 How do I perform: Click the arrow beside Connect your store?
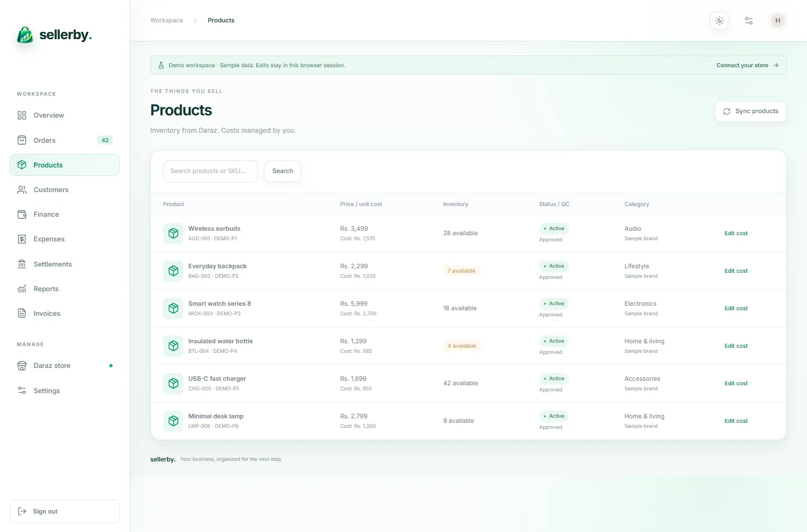[x=776, y=65]
